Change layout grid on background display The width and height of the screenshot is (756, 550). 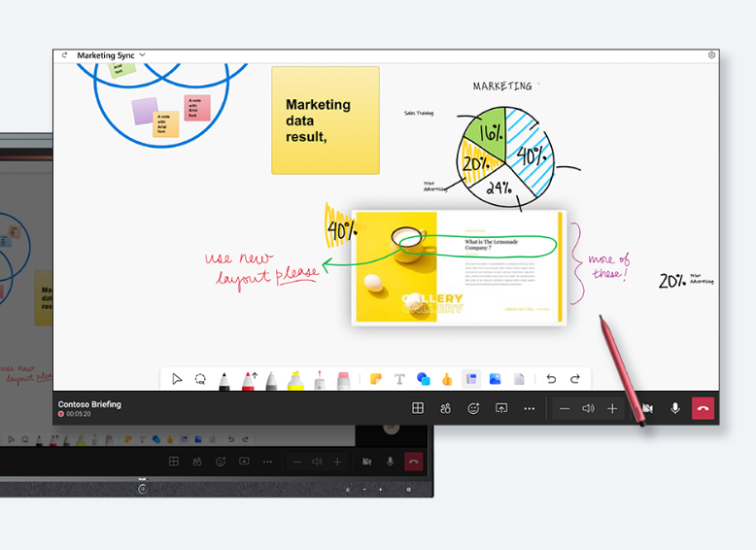[174, 462]
